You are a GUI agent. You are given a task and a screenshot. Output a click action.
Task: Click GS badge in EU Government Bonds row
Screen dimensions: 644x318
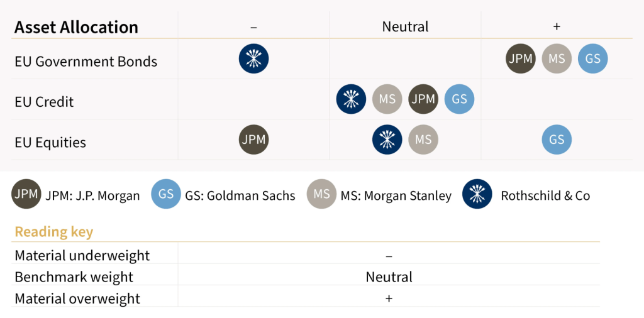tap(592, 59)
